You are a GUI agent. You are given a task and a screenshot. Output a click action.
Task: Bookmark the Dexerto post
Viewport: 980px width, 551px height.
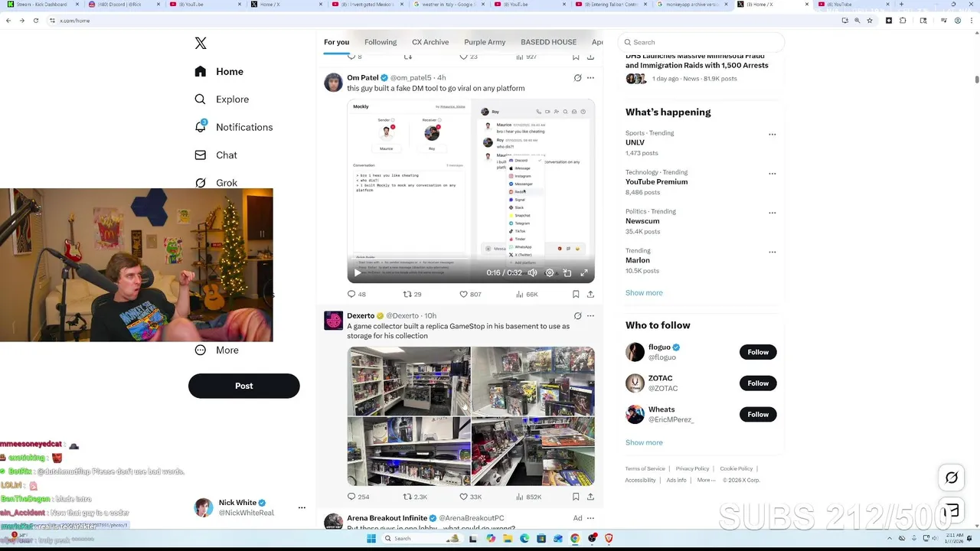point(576,497)
